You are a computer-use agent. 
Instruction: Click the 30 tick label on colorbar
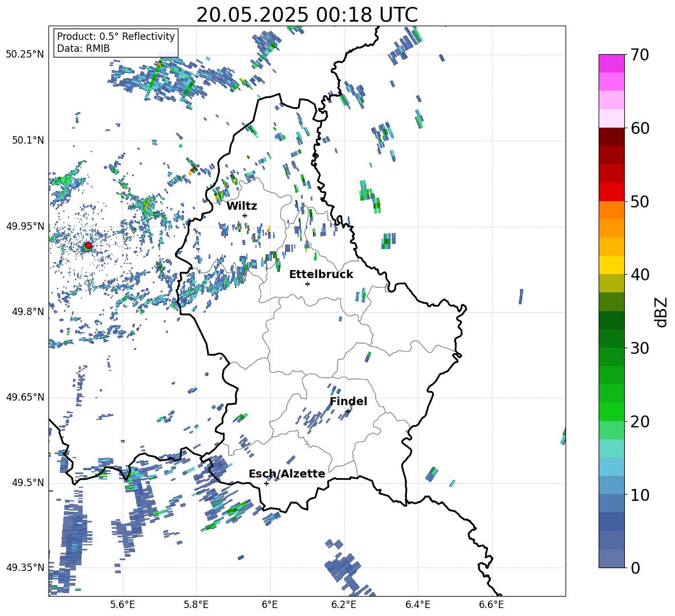click(639, 348)
